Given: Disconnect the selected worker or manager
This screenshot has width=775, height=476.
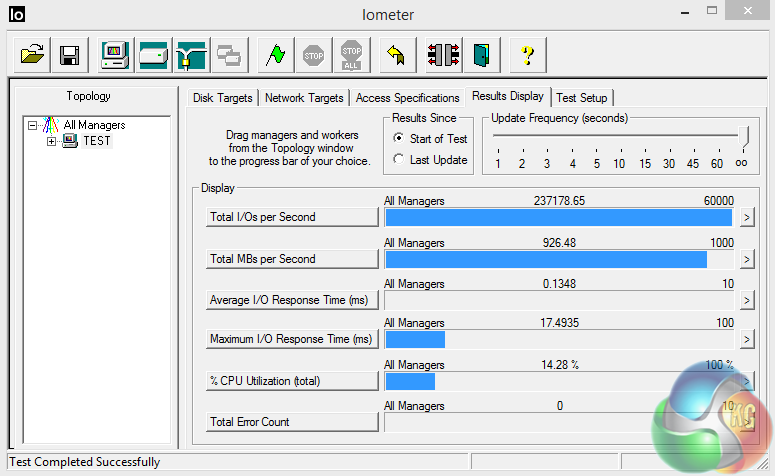Looking at the screenshot, I should click(443, 55).
